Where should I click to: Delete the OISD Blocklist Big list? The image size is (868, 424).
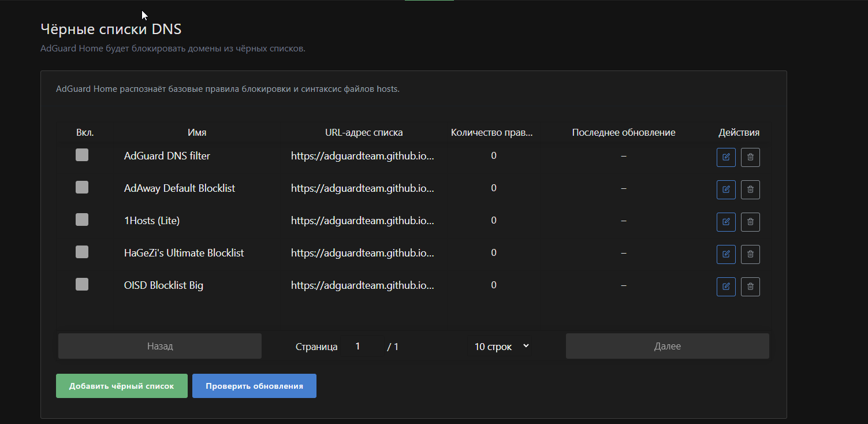[750, 287]
